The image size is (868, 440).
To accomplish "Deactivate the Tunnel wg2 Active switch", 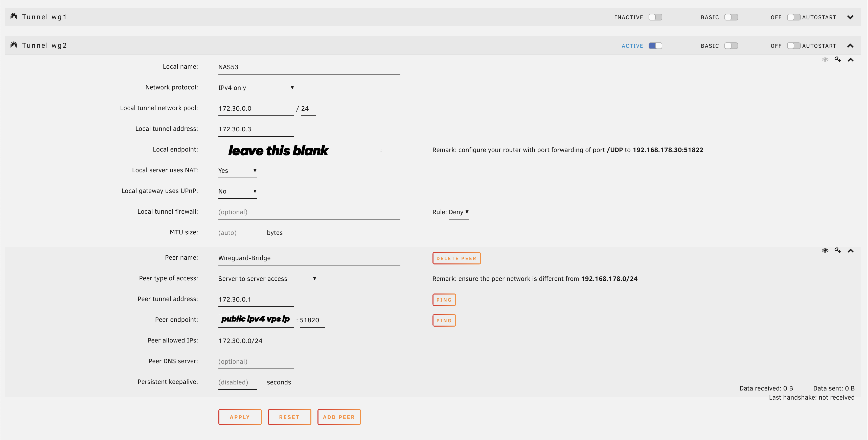I will pyautogui.click(x=655, y=46).
